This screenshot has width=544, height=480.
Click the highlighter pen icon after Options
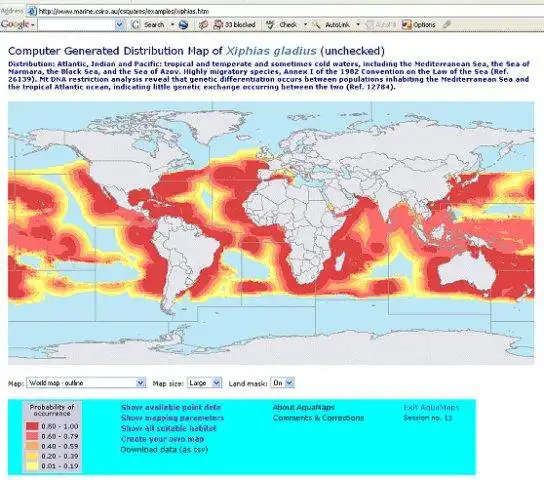[447, 25]
